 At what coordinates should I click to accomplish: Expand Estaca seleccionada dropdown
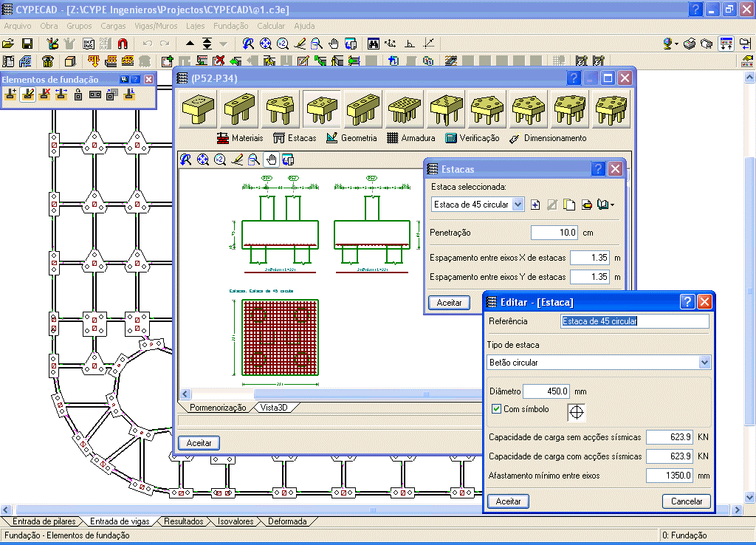[x=518, y=205]
